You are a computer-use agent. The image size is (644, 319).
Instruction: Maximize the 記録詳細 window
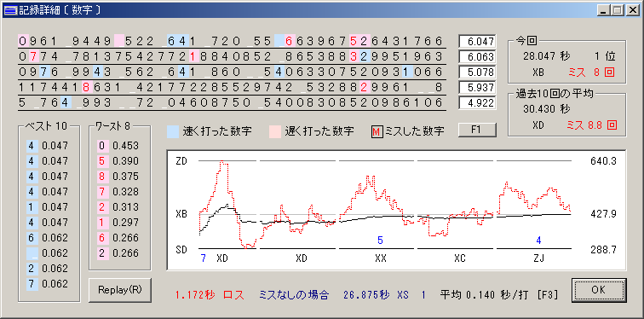pos(617,10)
